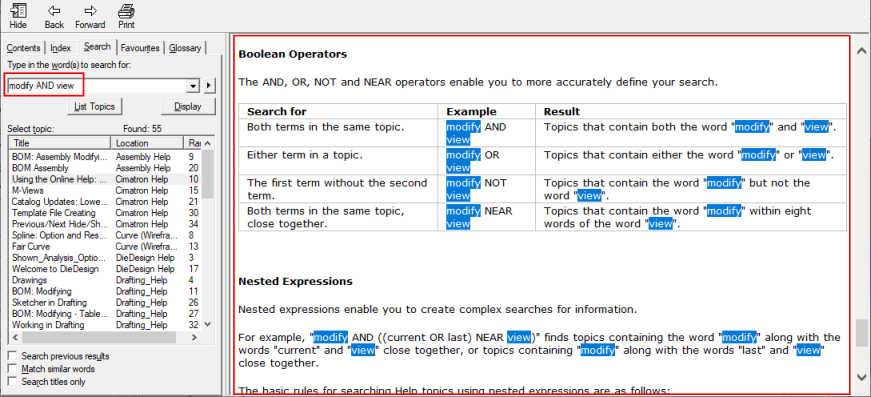Click topic list scroll up arrow

click(208, 143)
